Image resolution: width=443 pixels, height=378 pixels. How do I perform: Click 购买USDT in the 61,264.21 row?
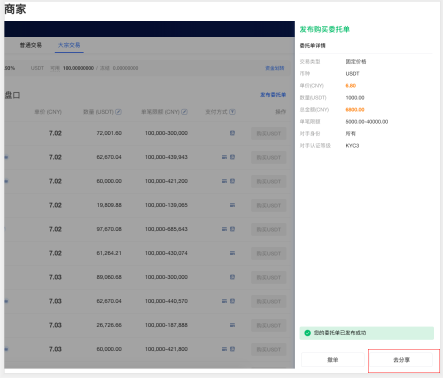(269, 253)
